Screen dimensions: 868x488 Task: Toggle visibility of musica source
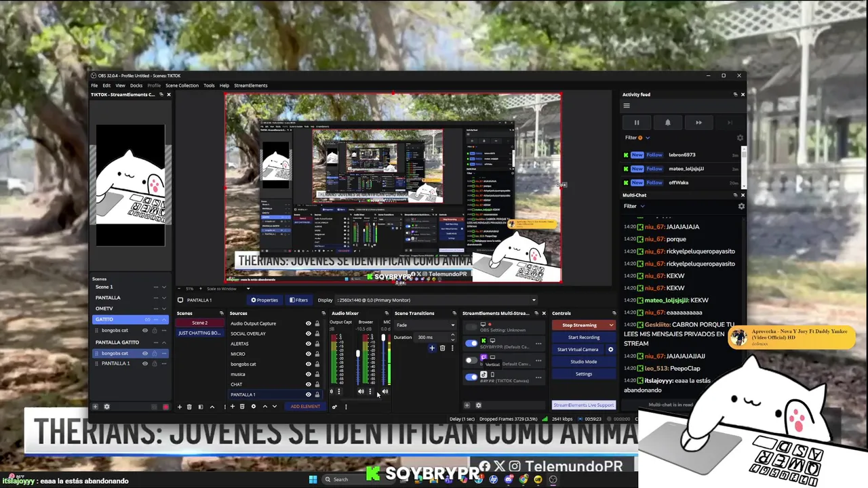click(x=308, y=374)
